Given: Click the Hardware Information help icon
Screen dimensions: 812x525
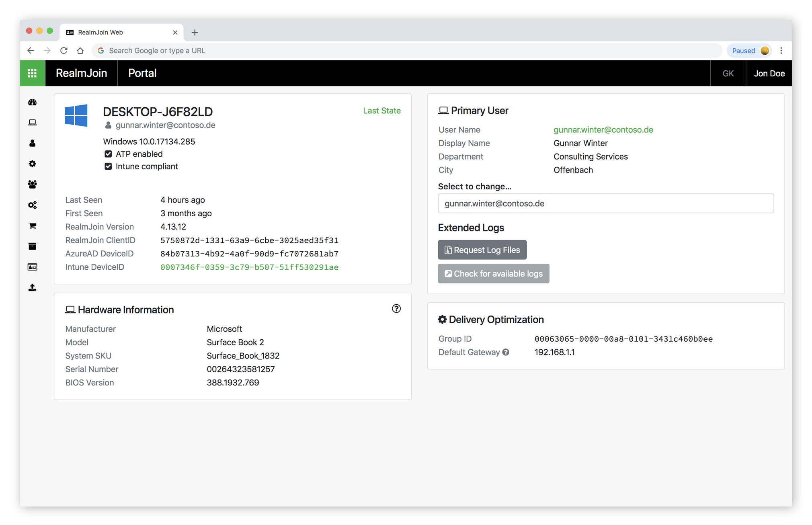Looking at the screenshot, I should [x=396, y=309].
